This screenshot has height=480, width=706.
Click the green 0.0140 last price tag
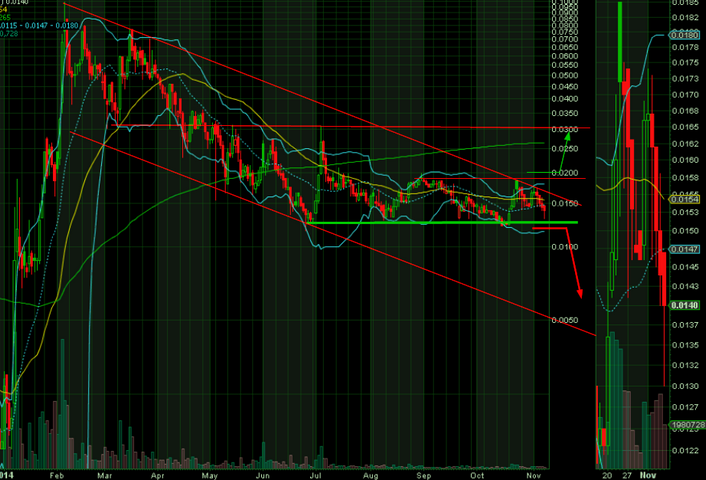[x=684, y=305]
